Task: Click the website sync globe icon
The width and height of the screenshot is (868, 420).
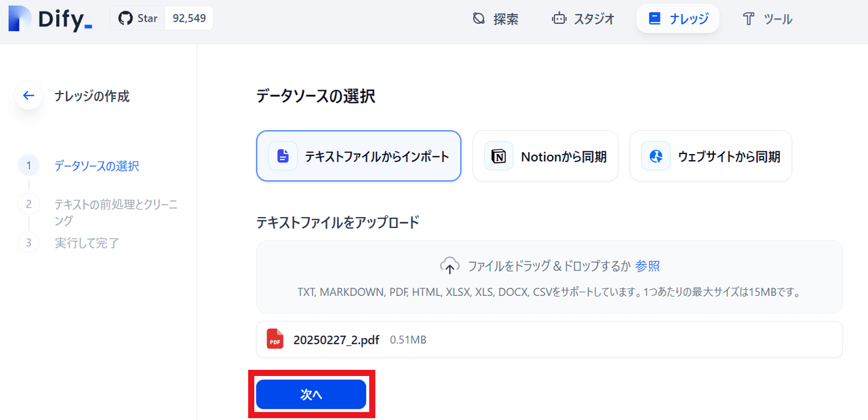Action: (656, 156)
